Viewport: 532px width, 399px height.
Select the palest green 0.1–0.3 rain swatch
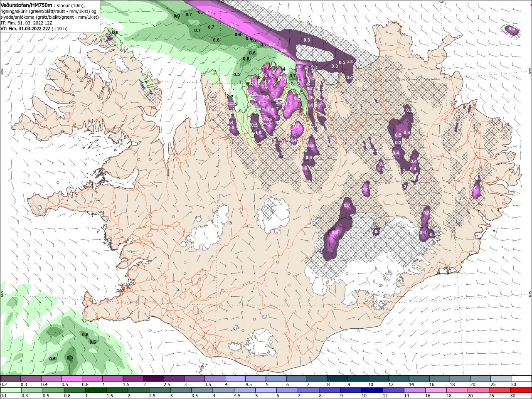10,390
